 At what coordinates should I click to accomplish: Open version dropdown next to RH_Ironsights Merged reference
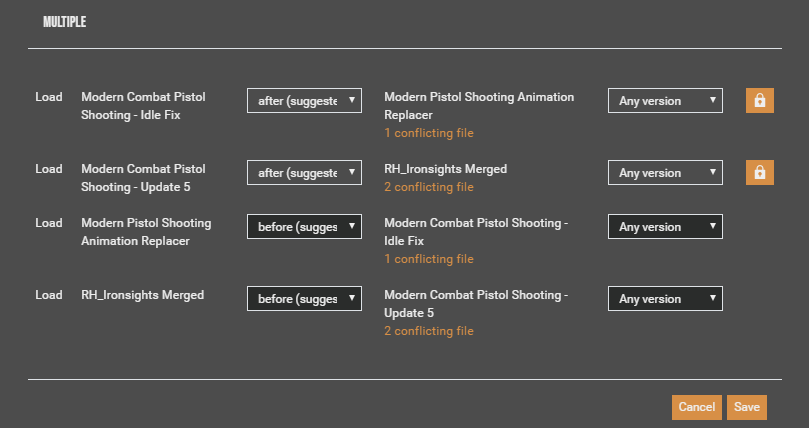(x=665, y=172)
